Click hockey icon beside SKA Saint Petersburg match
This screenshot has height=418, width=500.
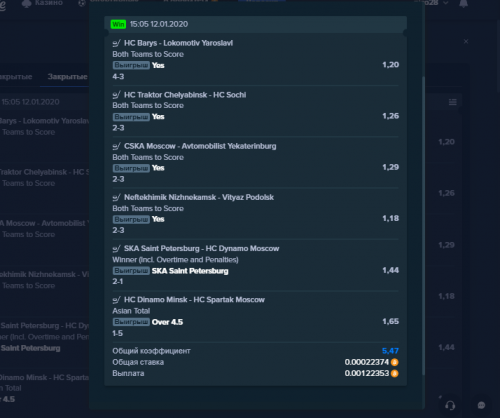pos(116,249)
